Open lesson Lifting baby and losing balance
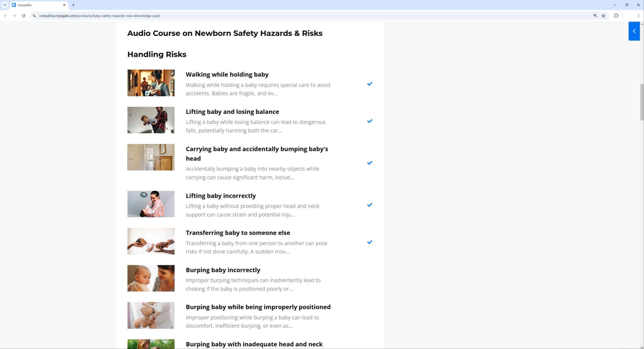Viewport: 644px width, 349px height. (232, 111)
